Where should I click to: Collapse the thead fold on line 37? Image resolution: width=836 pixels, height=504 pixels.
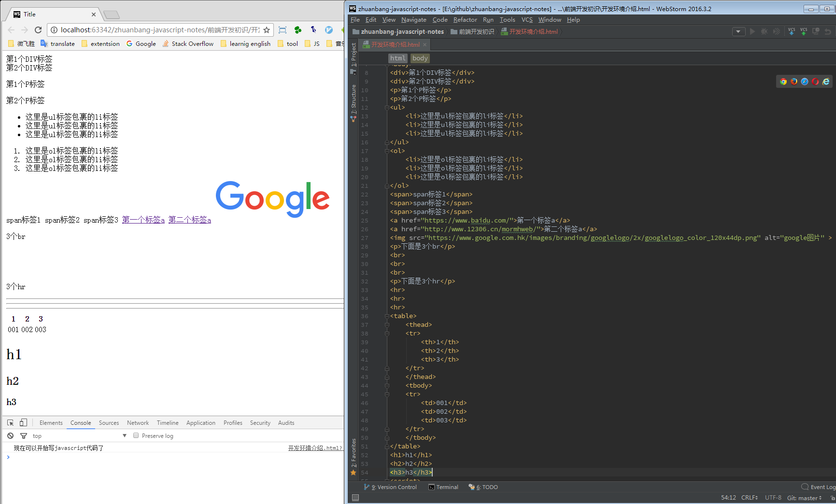387,325
